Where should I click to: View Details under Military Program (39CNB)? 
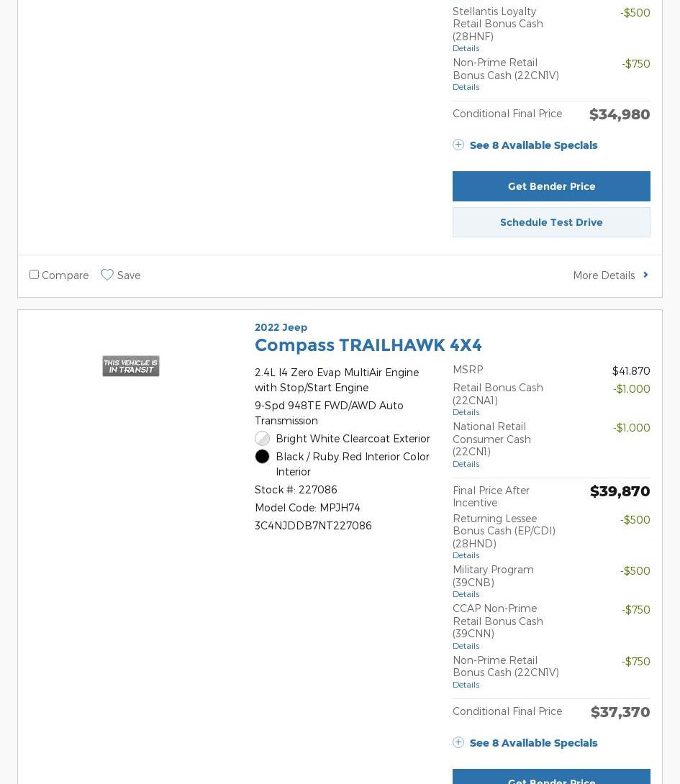[466, 594]
